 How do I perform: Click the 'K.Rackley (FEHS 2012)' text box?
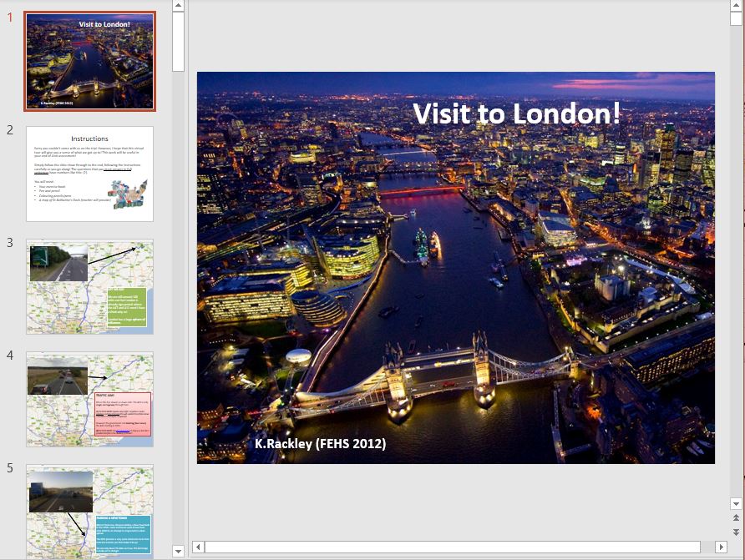click(x=320, y=444)
